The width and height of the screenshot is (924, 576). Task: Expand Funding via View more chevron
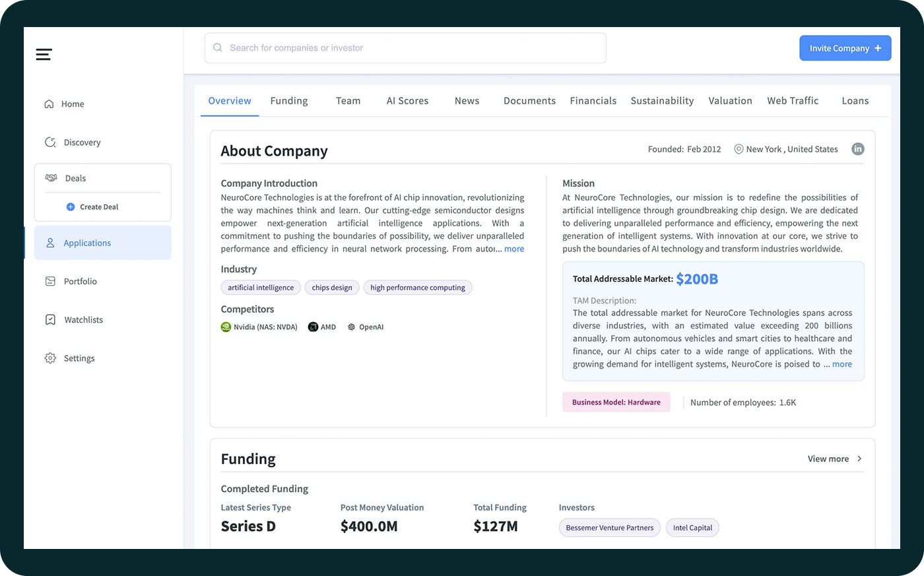click(x=859, y=459)
